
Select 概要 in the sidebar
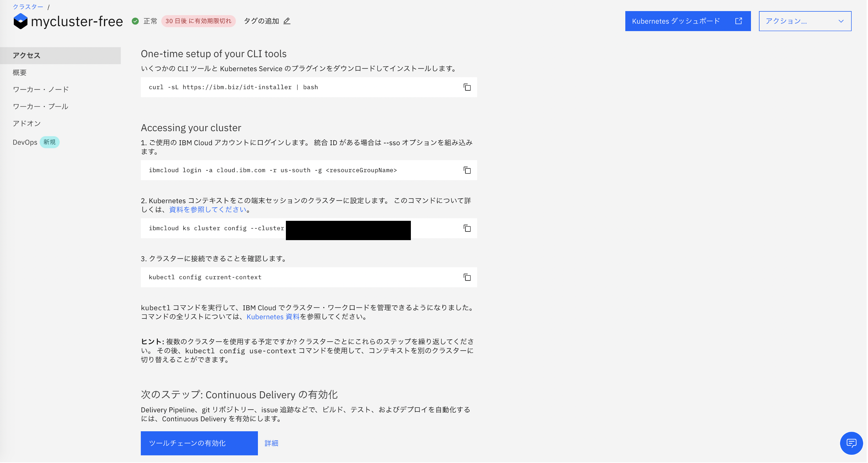tap(20, 72)
